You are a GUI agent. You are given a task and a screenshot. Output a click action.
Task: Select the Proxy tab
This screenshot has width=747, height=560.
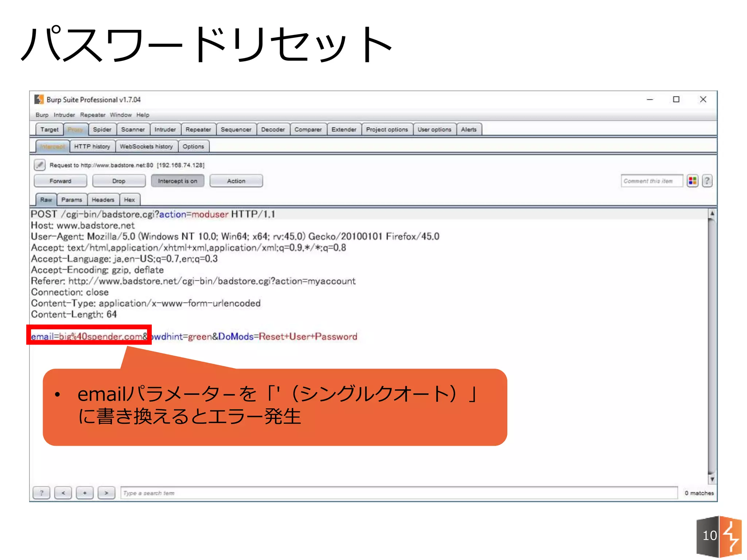click(x=76, y=129)
